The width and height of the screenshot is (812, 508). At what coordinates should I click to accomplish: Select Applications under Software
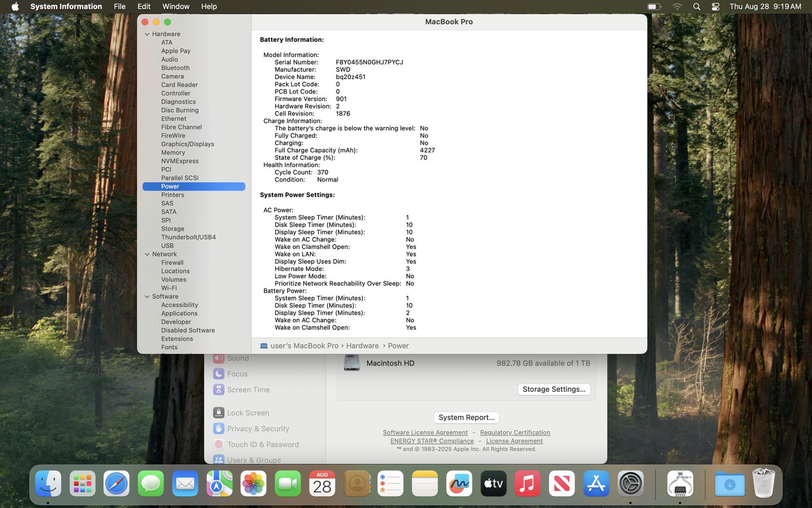point(180,313)
